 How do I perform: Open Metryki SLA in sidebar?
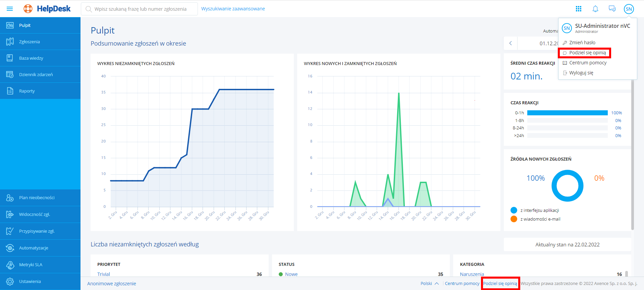tap(31, 265)
